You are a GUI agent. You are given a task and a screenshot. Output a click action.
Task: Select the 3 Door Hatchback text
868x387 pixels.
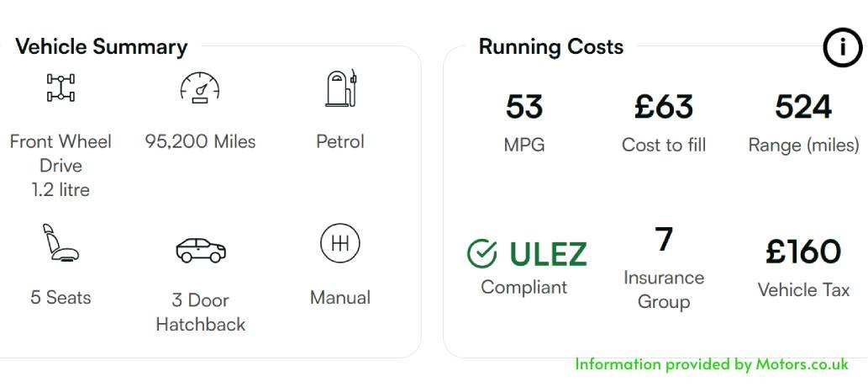coord(200,312)
